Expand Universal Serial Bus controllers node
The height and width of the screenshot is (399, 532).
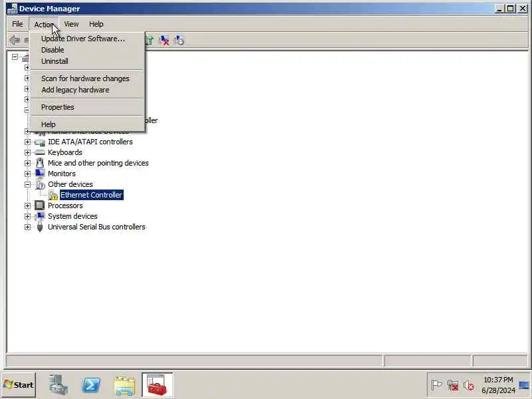coord(27,227)
